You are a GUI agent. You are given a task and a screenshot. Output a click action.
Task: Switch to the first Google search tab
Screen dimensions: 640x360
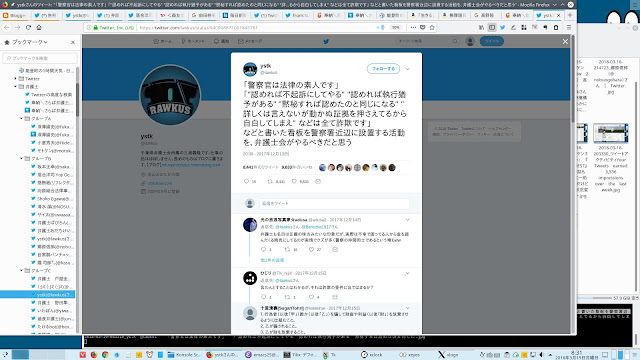point(203,16)
